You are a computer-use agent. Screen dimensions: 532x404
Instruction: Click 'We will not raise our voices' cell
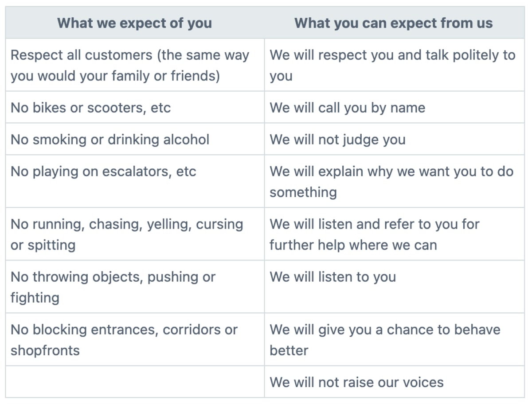(x=395, y=381)
